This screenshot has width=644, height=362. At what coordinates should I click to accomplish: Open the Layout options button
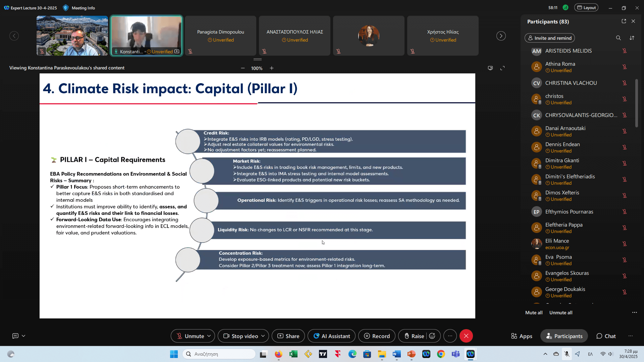(586, 8)
